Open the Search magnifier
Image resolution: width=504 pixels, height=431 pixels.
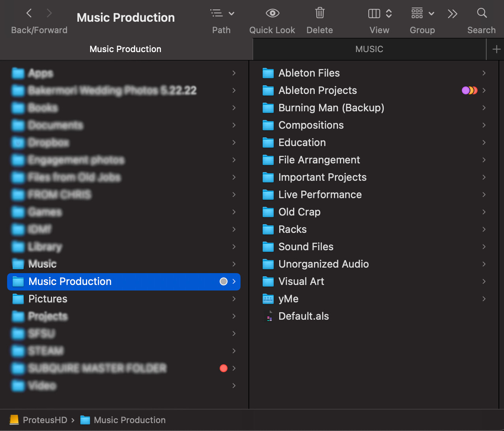(482, 13)
